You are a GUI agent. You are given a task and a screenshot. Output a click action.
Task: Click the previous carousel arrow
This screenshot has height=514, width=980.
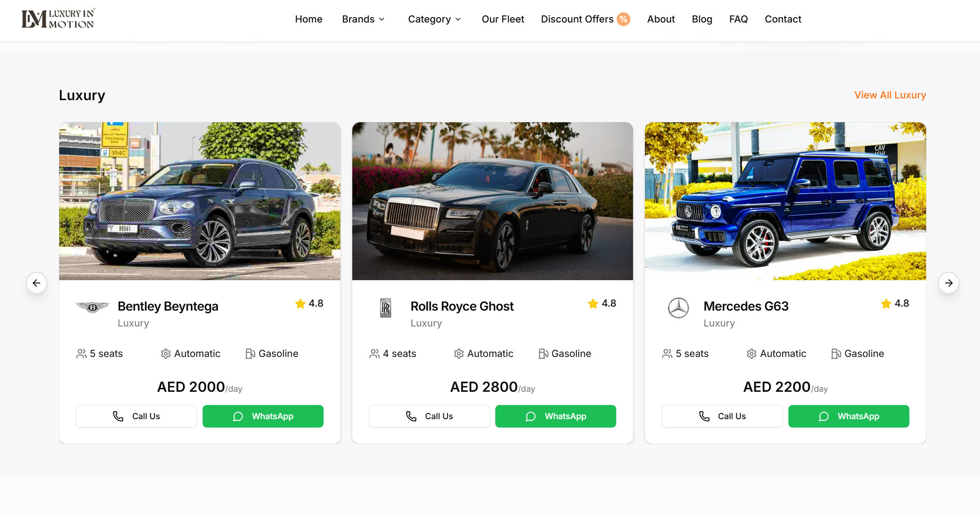[37, 283]
